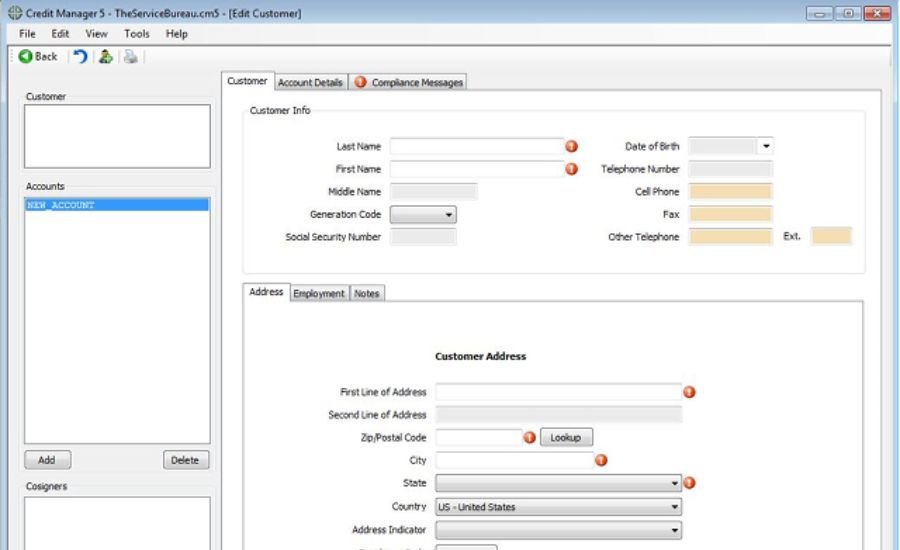Viewport: 900px width, 550px height.
Task: Open the Help menu
Action: click(177, 34)
